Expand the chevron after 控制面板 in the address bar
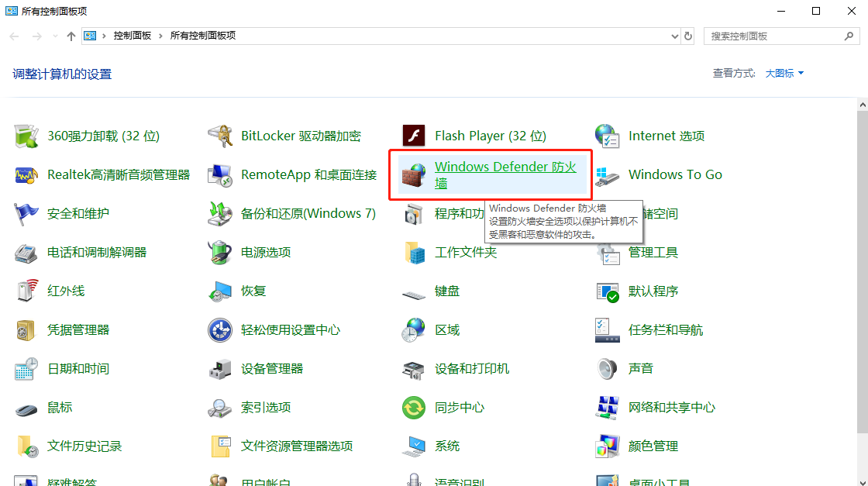 (160, 36)
